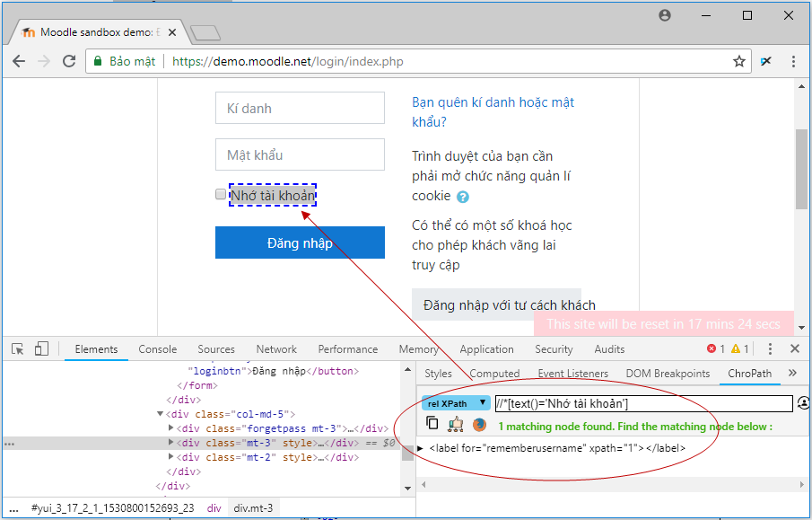Viewport: 812px width, 520px height.
Task: Bookmark the page with the star icon
Action: click(x=739, y=61)
